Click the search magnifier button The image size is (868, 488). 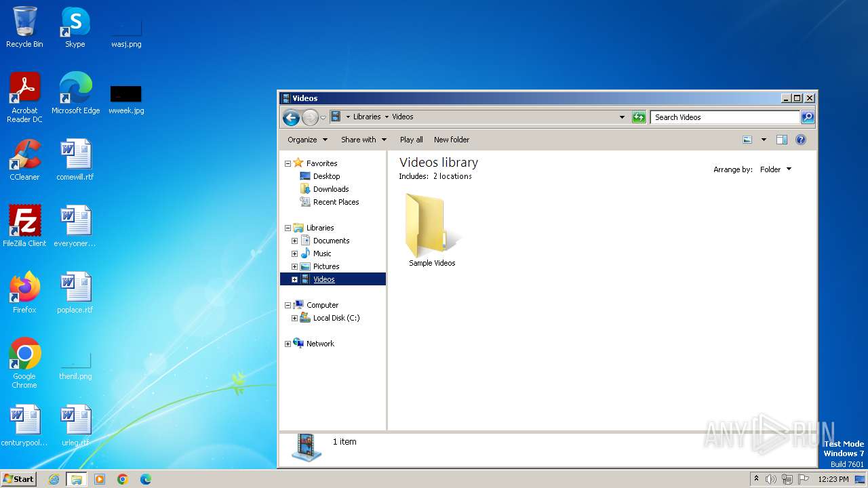[808, 117]
